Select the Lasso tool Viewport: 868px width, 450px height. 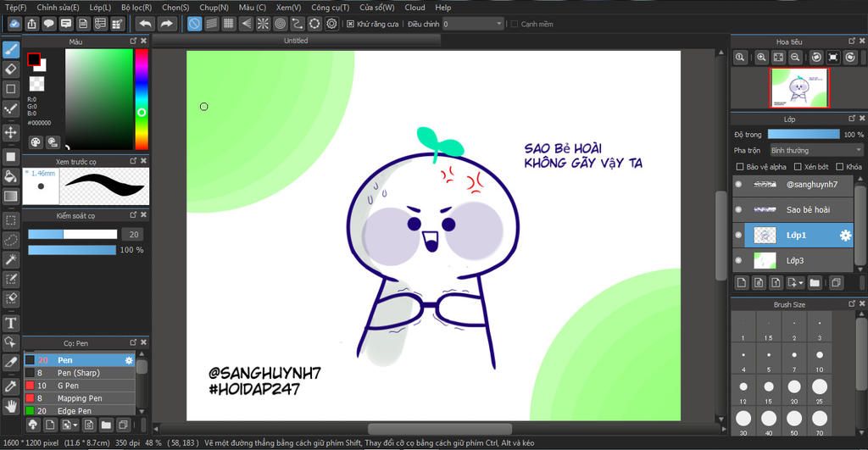point(11,240)
